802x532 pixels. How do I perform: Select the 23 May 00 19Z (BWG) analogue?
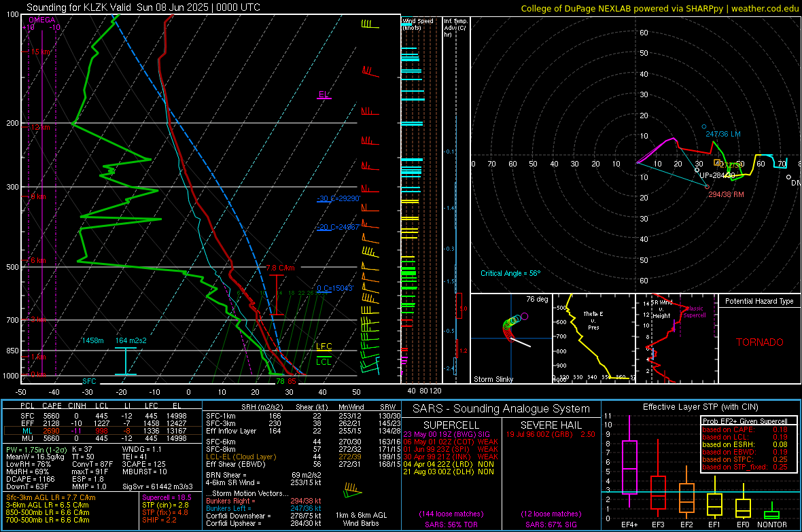(x=447, y=434)
